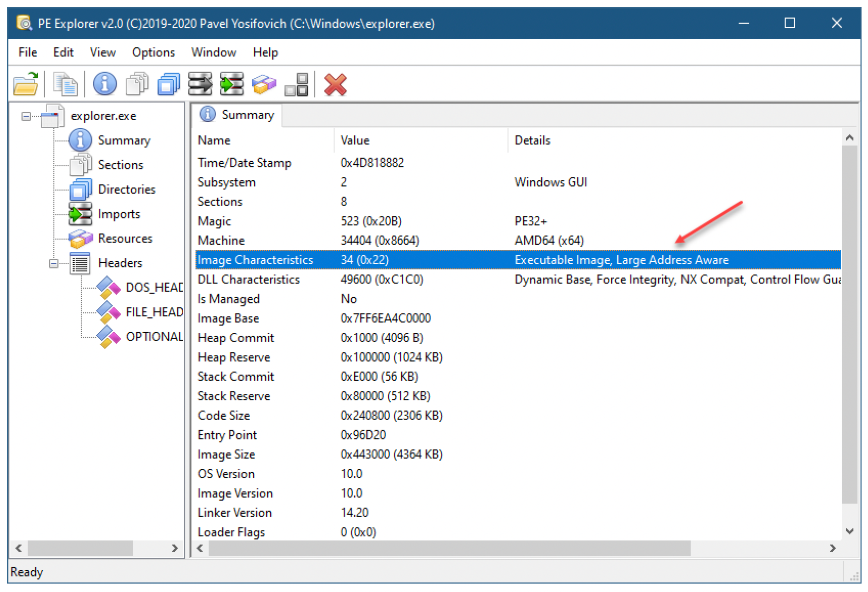The width and height of the screenshot is (868, 592).
Task: Select the Code Size row
Action: click(x=518, y=415)
